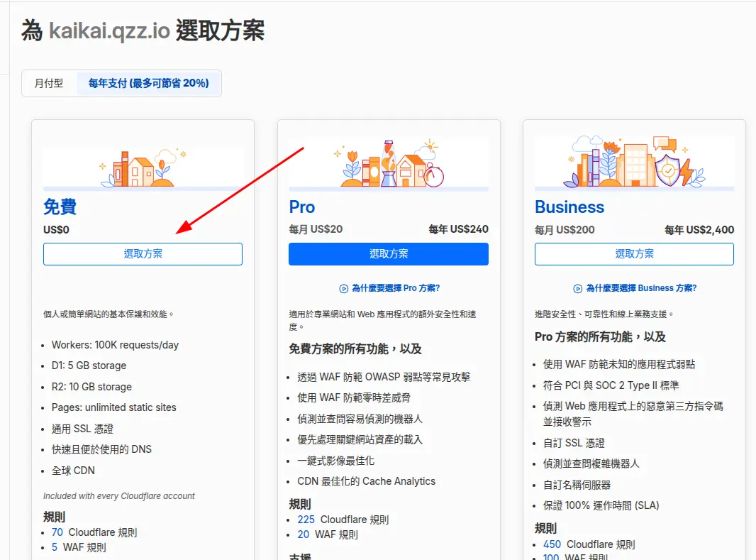Click Workers: 100K requests/day item
This screenshot has width=756, height=560.
(x=115, y=345)
